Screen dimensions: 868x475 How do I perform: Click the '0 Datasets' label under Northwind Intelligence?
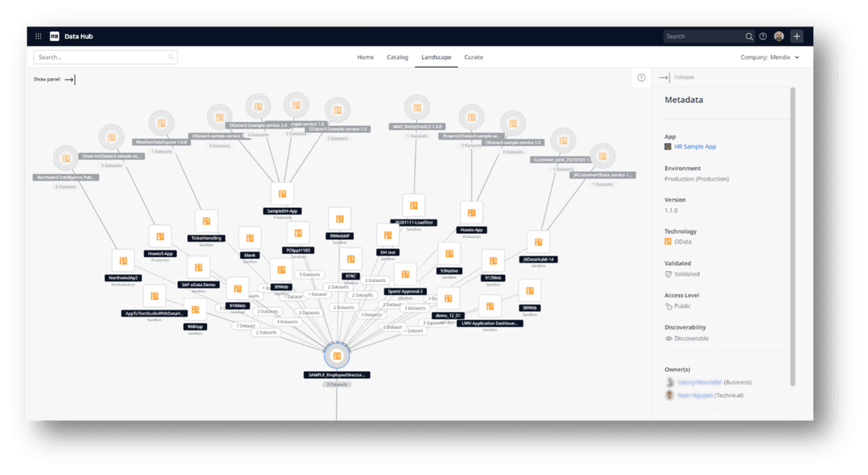click(x=66, y=187)
